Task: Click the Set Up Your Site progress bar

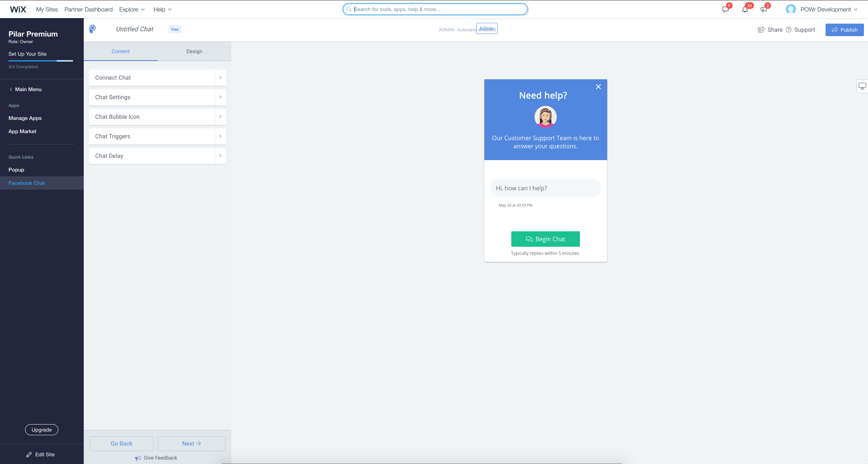Action: pos(41,60)
